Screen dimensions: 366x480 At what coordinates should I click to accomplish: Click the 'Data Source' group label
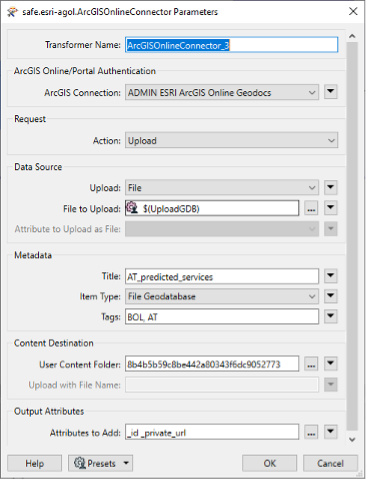(x=38, y=167)
